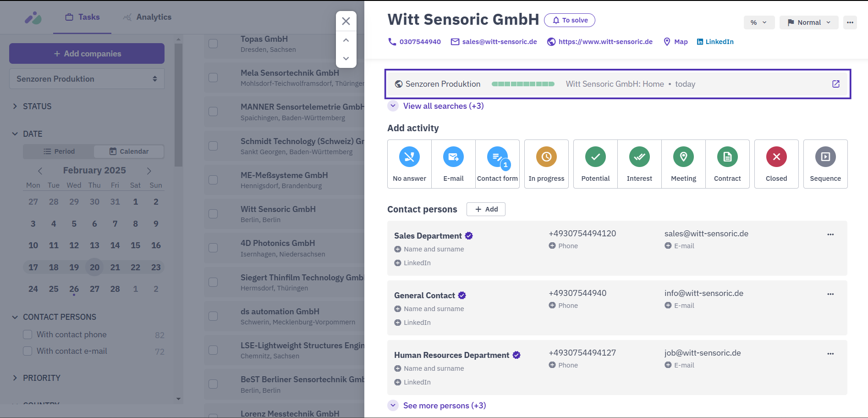Check the With contact e-mail filter
Screen dimensions: 868x418
tap(27, 351)
